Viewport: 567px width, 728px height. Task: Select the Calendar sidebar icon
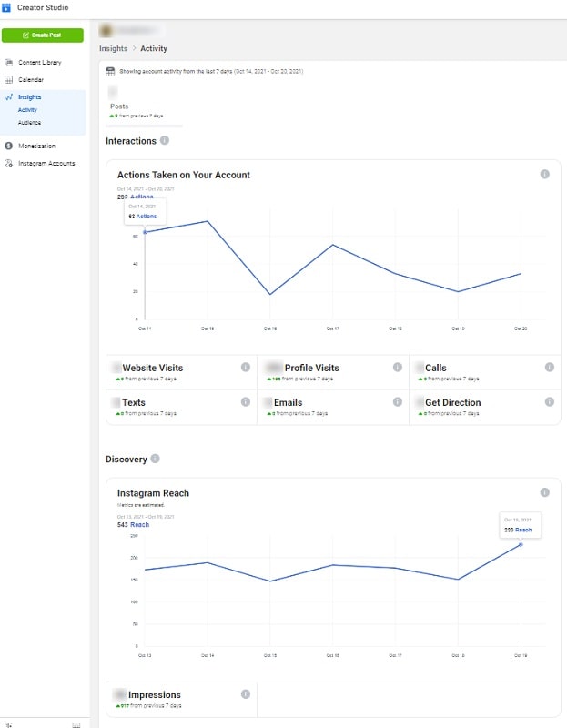tap(9, 79)
